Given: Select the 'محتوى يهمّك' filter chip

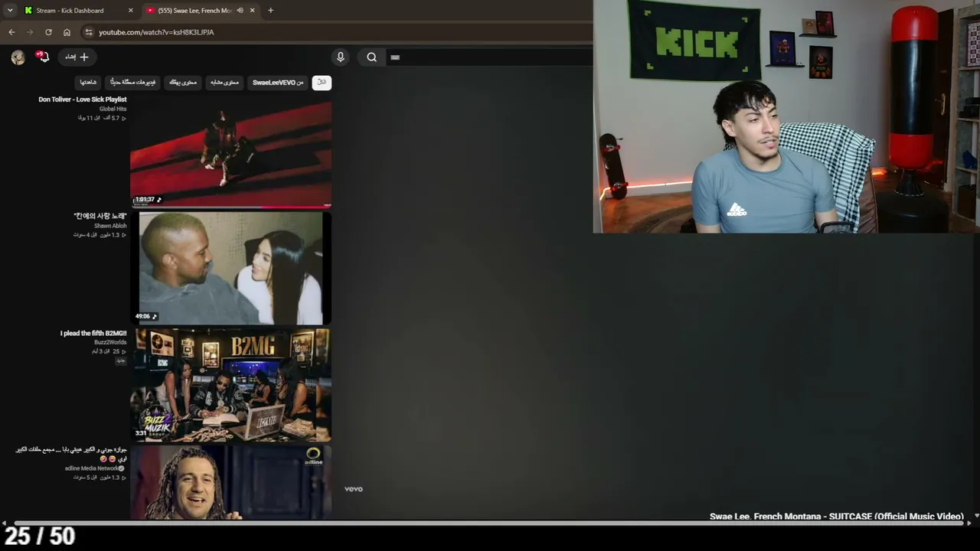Looking at the screenshot, I should [183, 82].
